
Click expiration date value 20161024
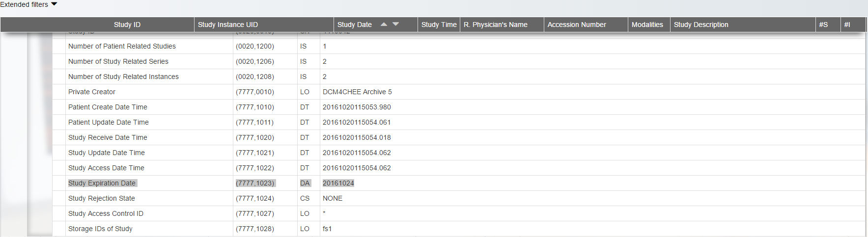click(x=338, y=183)
